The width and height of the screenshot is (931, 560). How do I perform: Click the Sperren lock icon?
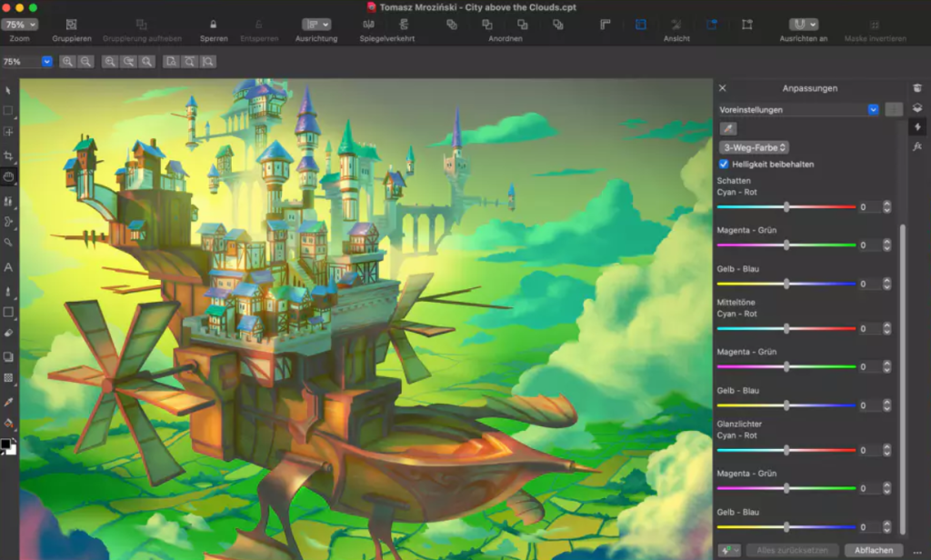point(213,25)
